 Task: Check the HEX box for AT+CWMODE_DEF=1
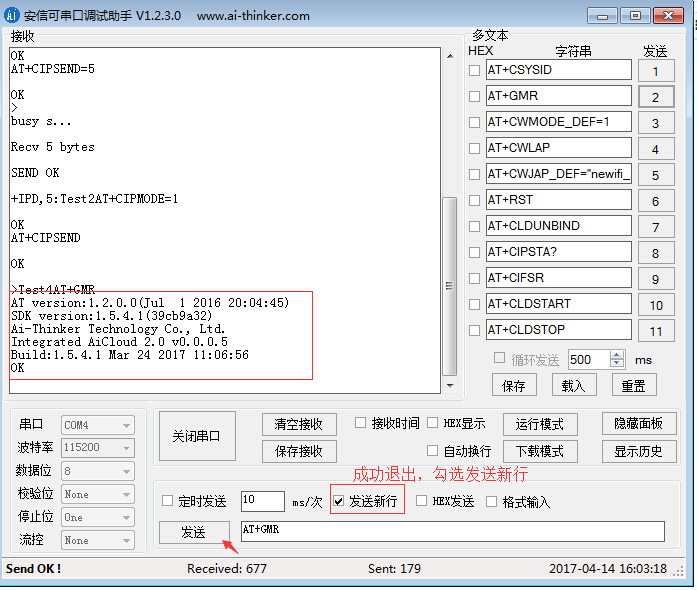475,122
